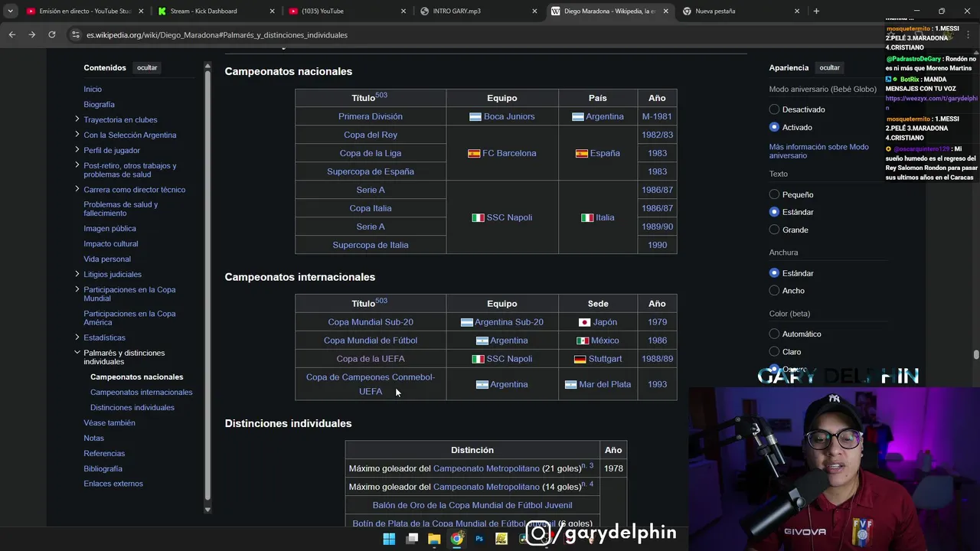Expand the Estadísticas section

[77, 337]
